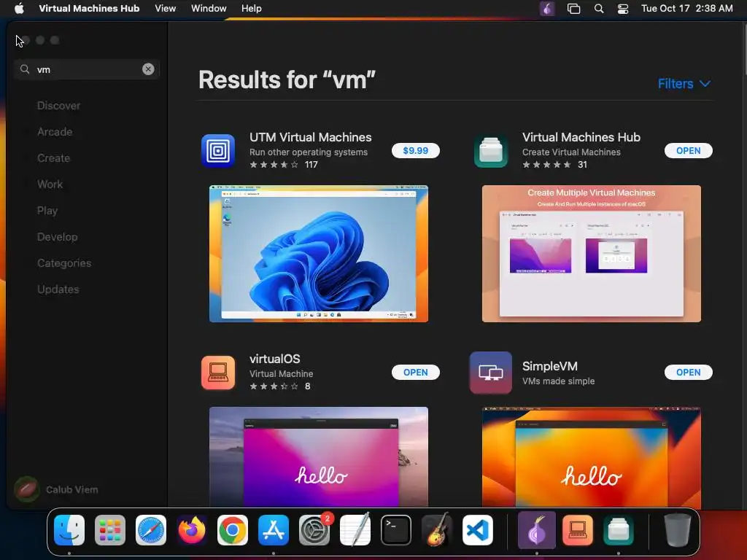This screenshot has width=747, height=560.
Task: Go to Create in sidebar
Action: point(53,158)
